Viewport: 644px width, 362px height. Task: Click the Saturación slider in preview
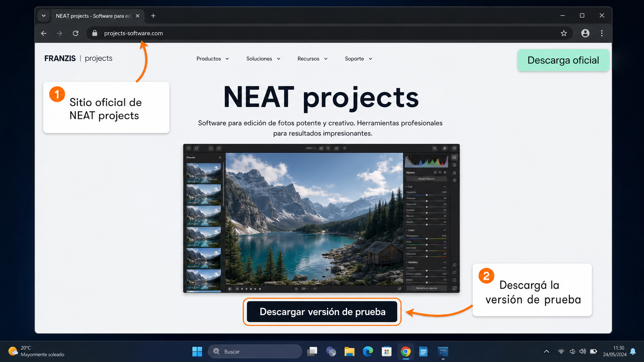pos(426,257)
